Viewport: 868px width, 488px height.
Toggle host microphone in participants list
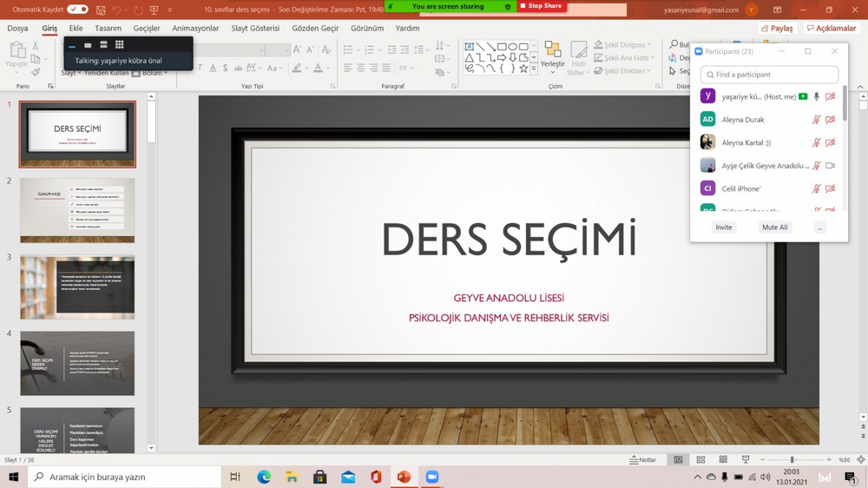tap(816, 96)
